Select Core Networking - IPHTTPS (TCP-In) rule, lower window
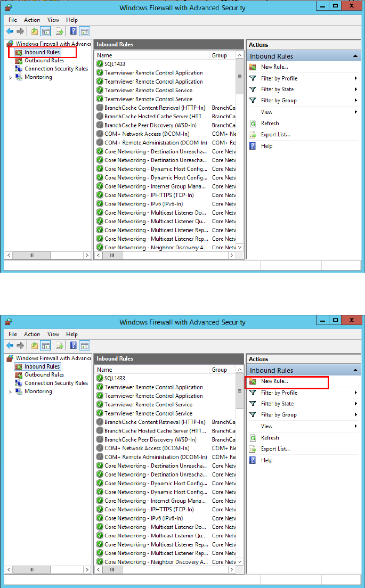This screenshot has height=588, width=365. point(149,509)
